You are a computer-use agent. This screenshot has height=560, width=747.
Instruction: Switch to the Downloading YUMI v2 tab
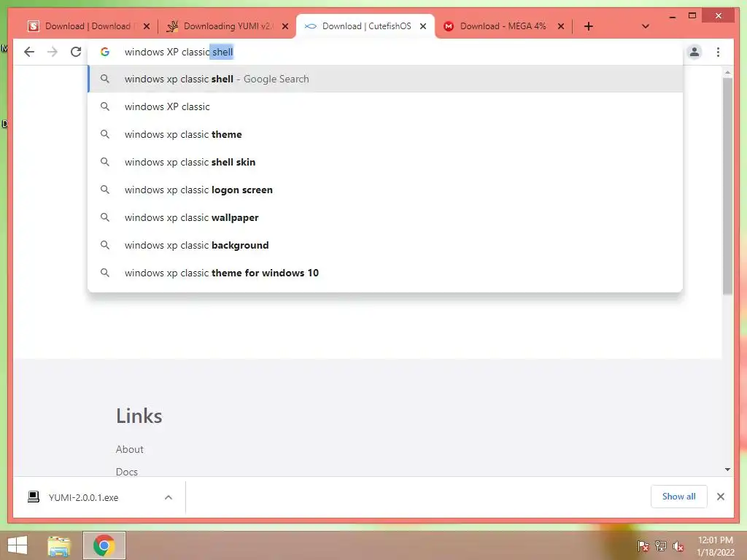228,26
